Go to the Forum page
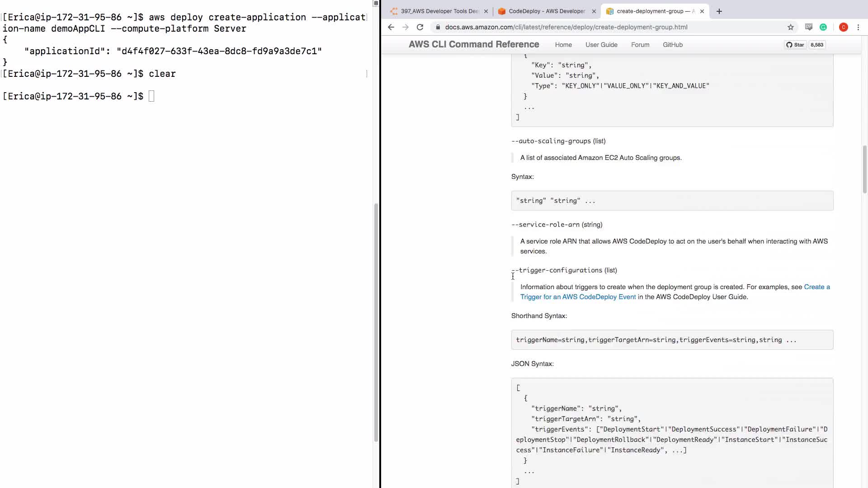 [x=640, y=45]
